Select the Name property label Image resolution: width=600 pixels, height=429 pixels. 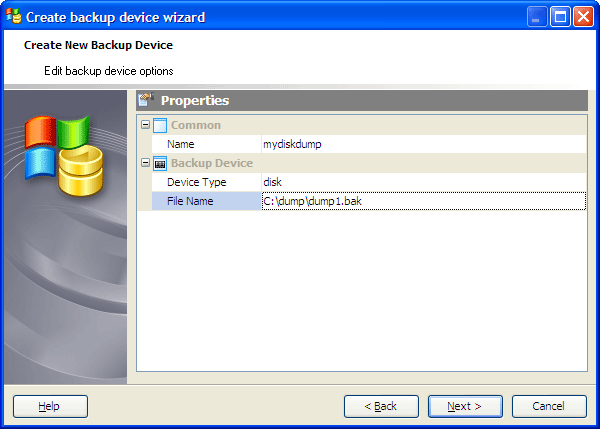click(x=180, y=144)
